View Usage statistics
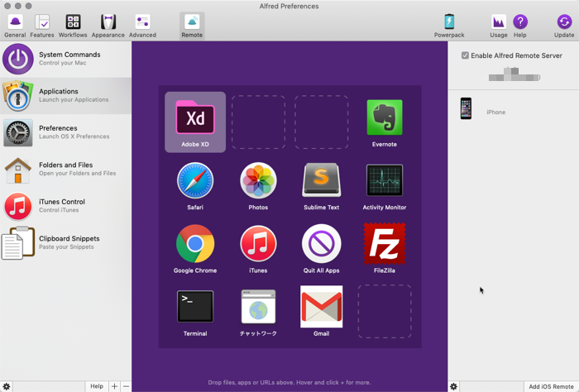Image resolution: width=579 pixels, height=392 pixels. coord(499,26)
